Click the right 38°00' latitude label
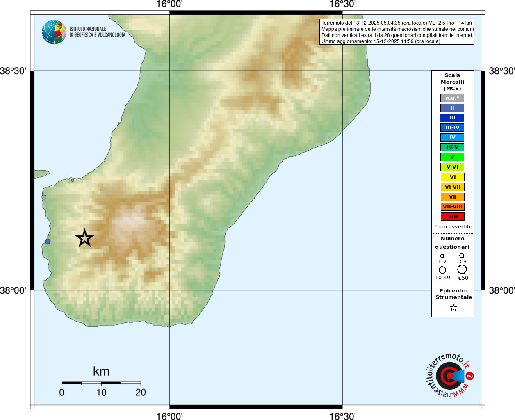Viewport: 515px width, 420px height. tap(502, 290)
